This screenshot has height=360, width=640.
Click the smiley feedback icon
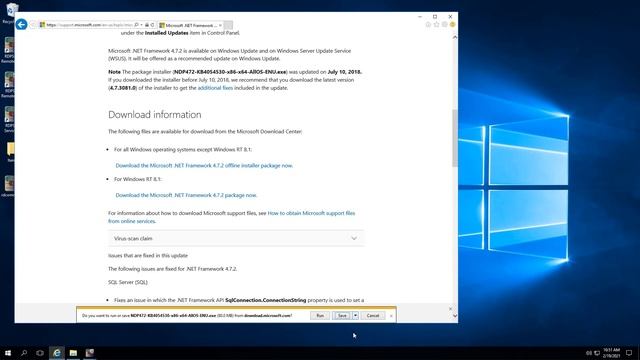452,24
